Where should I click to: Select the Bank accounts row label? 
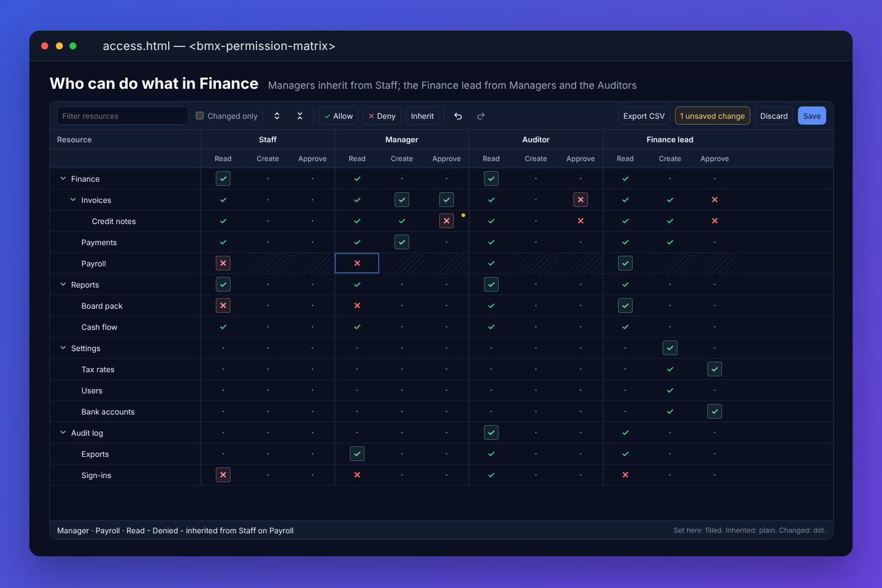pos(108,412)
